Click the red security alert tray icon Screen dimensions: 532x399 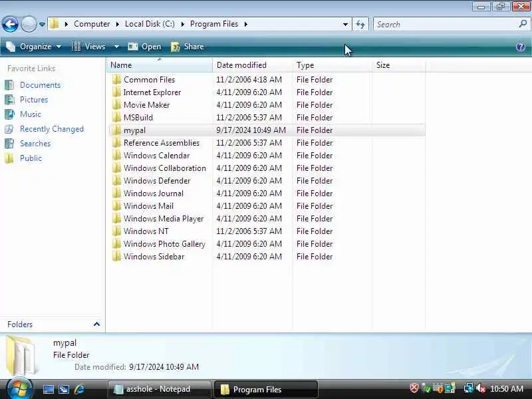click(414, 388)
